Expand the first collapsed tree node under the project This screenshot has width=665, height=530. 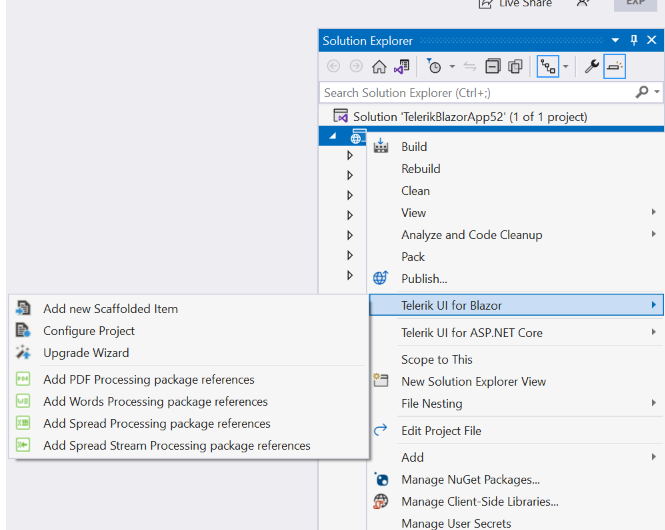[x=350, y=155]
